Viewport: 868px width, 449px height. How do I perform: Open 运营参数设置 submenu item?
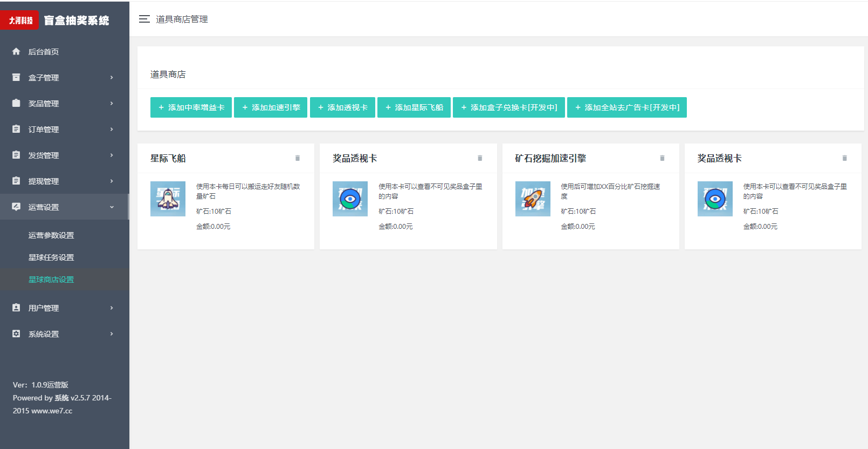point(51,235)
